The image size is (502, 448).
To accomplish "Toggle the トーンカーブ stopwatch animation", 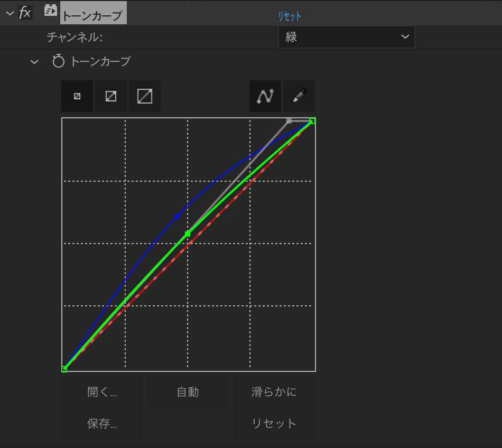I will (x=59, y=61).
